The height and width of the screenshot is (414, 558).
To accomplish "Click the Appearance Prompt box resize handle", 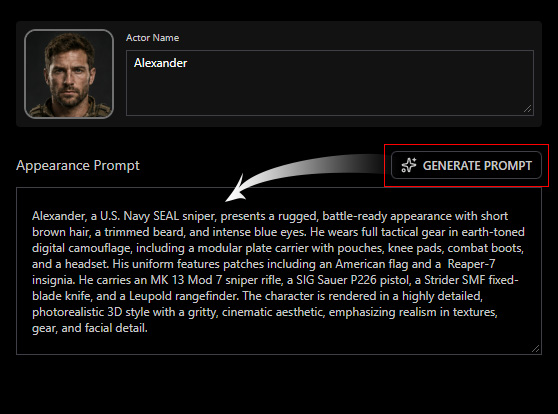I will click(536, 349).
